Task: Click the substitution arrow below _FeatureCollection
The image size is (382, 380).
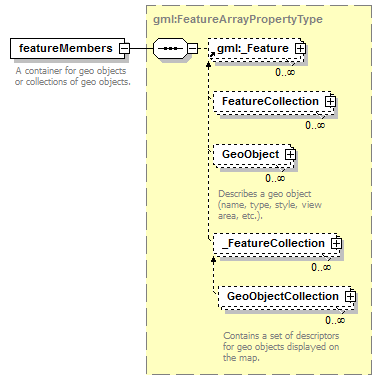Action: click(214, 260)
